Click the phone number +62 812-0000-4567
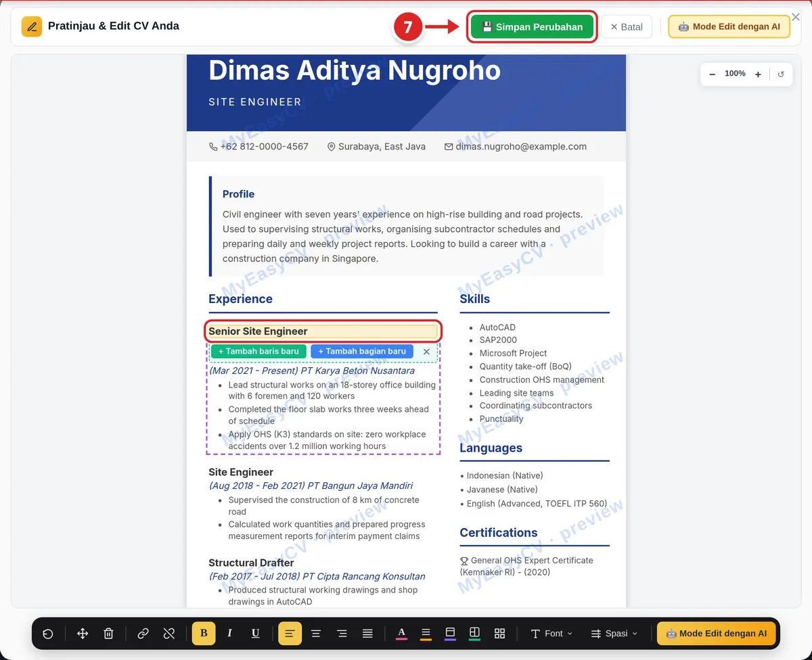 (264, 147)
